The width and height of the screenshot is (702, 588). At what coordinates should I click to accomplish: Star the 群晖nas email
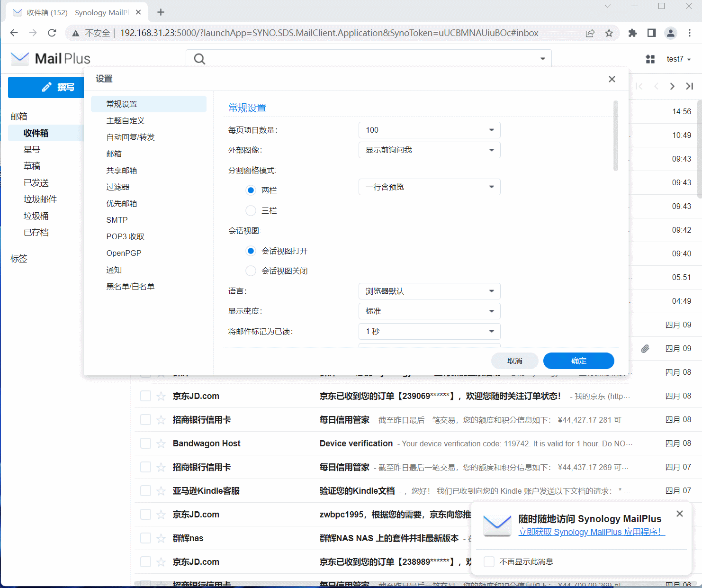pyautogui.click(x=161, y=538)
